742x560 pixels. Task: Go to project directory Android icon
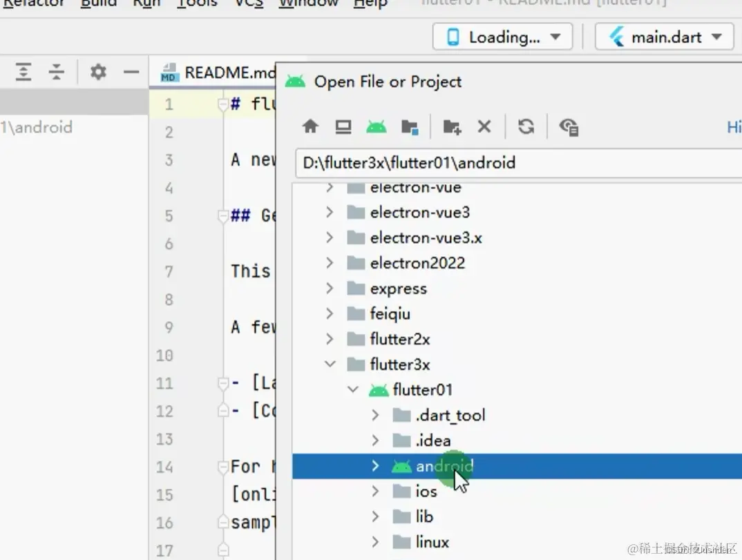tap(377, 127)
